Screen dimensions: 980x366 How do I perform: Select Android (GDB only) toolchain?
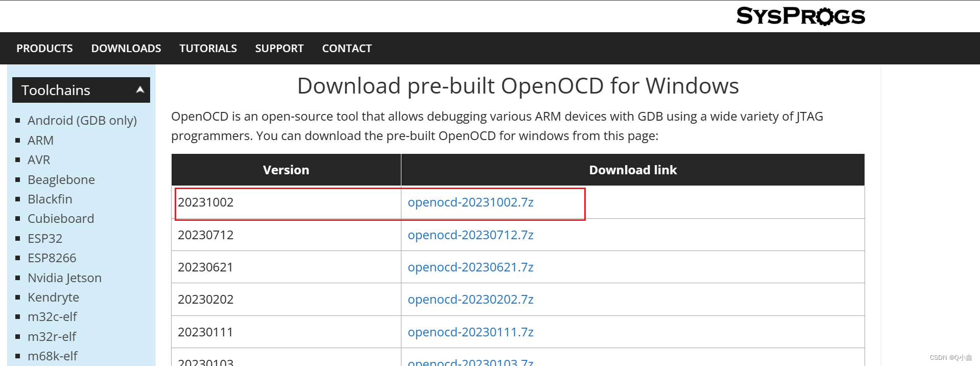click(82, 121)
